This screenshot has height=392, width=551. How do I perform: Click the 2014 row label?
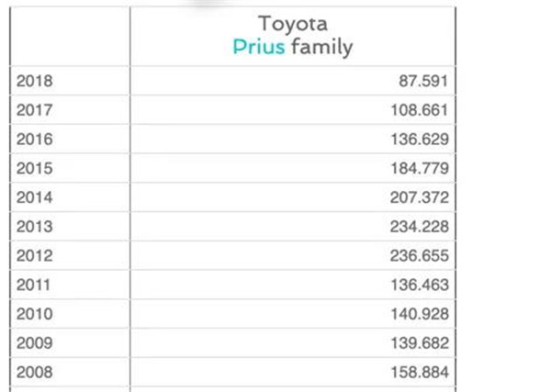[35, 197]
